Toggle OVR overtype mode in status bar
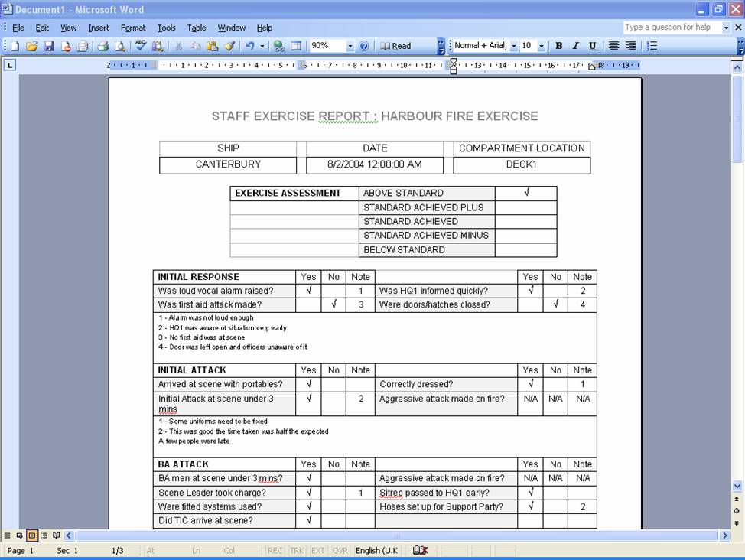 pyautogui.click(x=340, y=551)
